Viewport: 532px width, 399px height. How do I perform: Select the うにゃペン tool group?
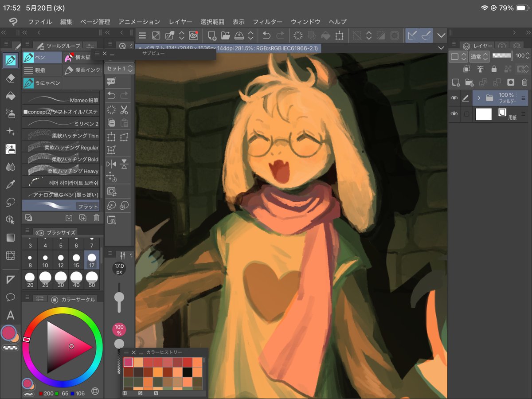click(x=42, y=83)
